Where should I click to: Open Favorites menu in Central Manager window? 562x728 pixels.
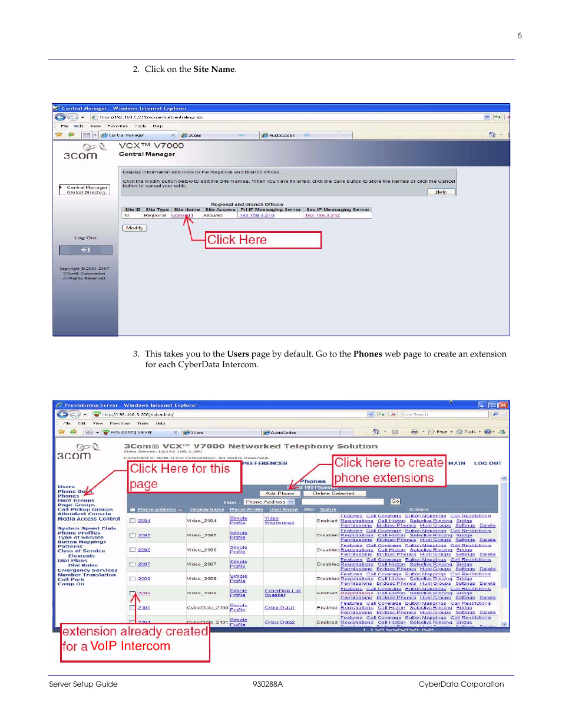click(117, 126)
